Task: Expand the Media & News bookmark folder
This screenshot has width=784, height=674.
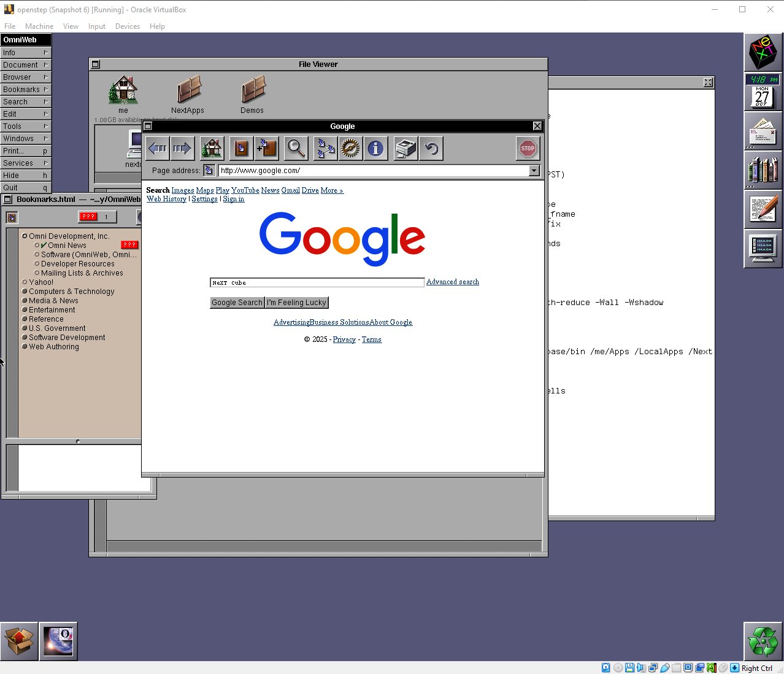Action: 25,301
